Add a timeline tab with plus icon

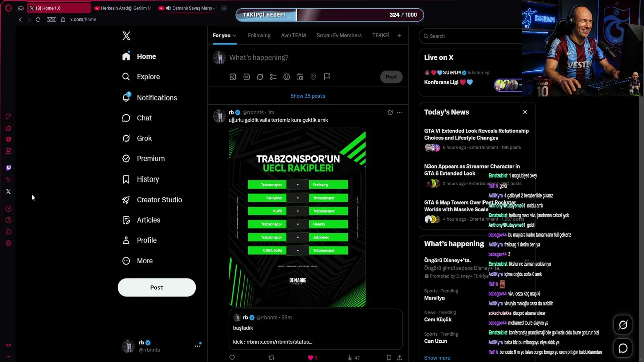(399, 35)
